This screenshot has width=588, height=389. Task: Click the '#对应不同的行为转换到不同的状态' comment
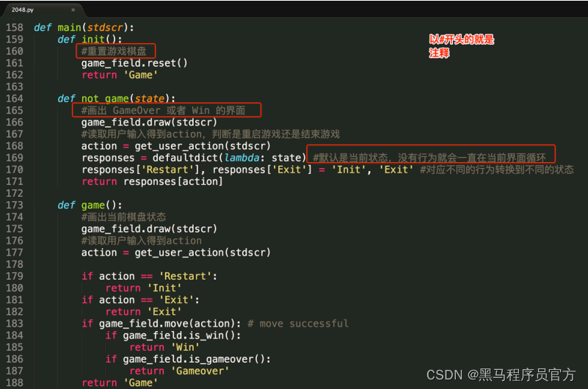click(497, 170)
